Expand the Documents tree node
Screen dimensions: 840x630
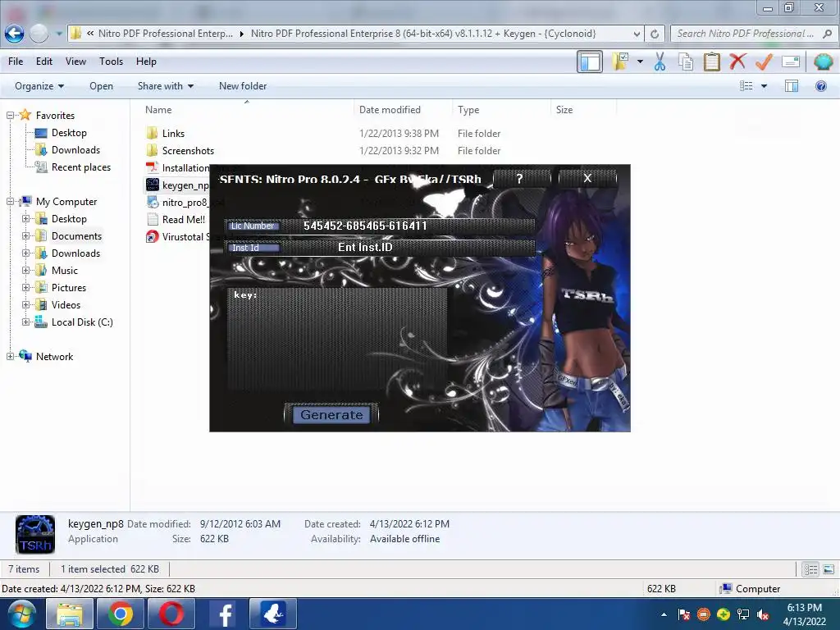point(25,235)
